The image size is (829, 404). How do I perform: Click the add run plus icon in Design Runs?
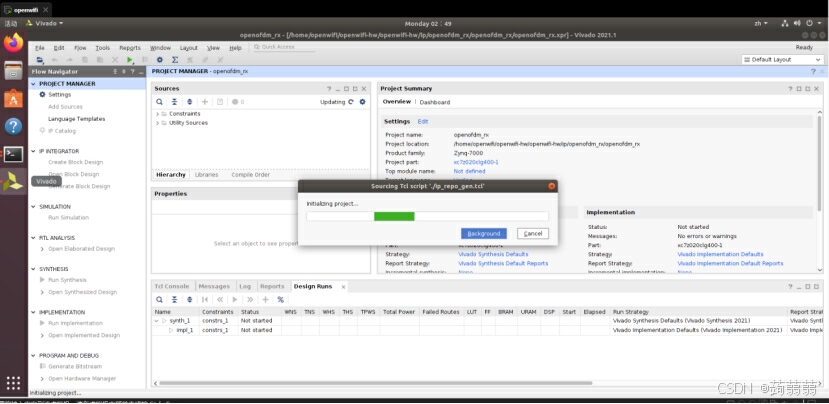coord(265,299)
